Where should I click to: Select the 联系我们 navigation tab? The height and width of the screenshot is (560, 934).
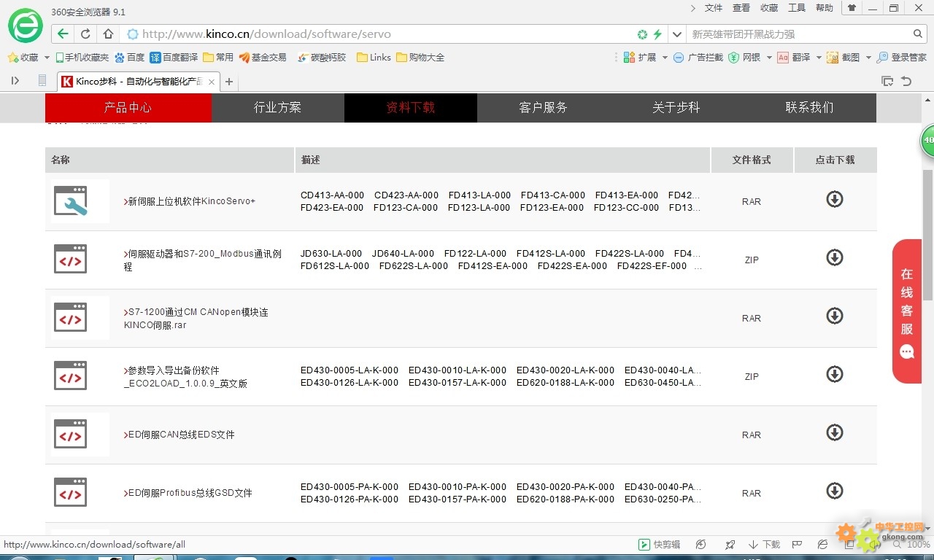pos(809,108)
